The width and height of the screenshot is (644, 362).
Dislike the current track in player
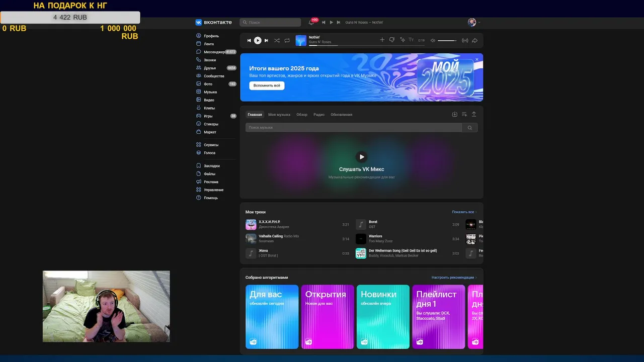[392, 40]
